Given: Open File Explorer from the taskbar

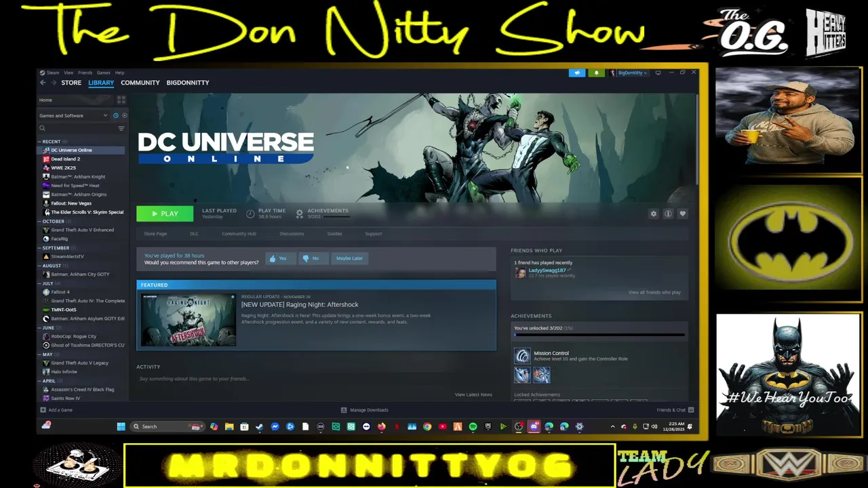Looking at the screenshot, I should point(229,426).
